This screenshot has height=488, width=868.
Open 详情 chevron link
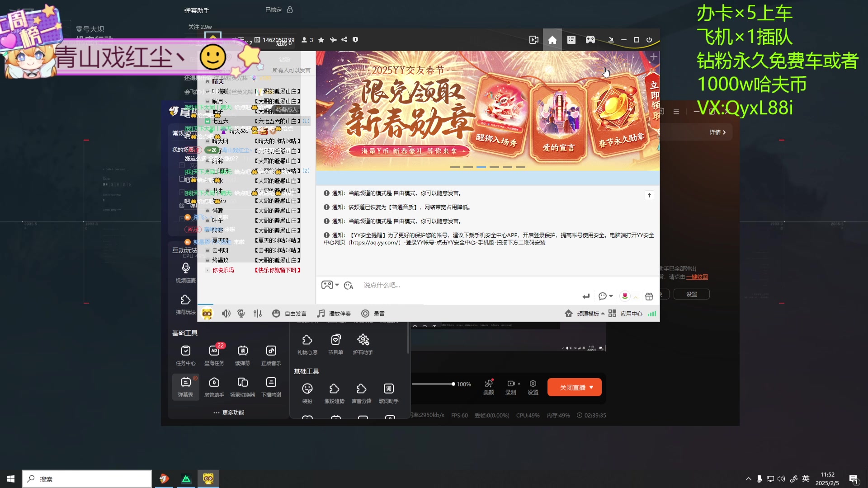[717, 132]
